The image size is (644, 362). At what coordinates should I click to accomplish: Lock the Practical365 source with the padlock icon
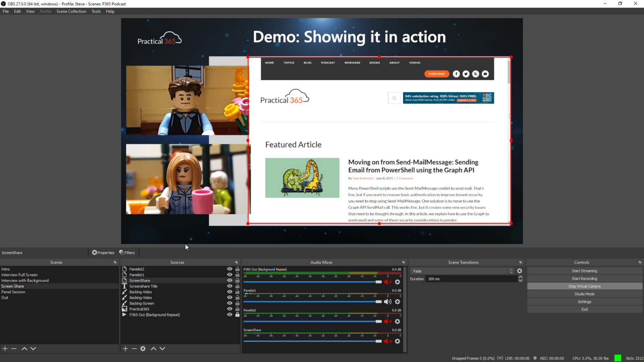[237, 309]
